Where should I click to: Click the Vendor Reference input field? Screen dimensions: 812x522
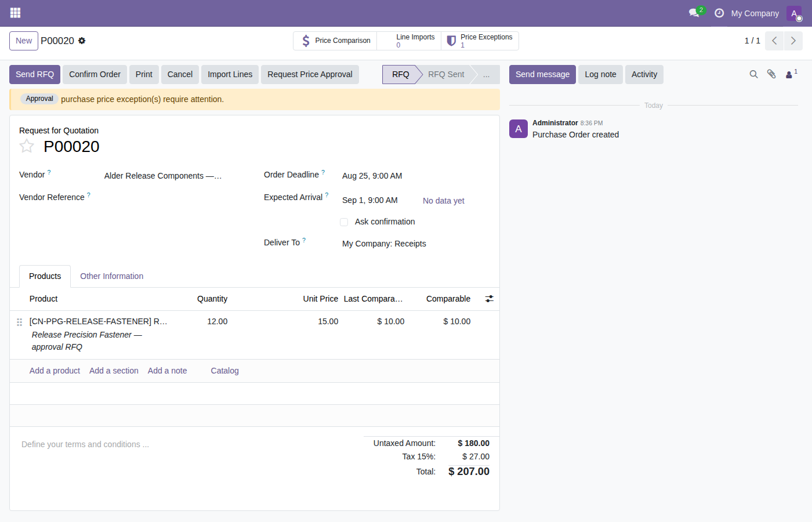pyautogui.click(x=174, y=198)
